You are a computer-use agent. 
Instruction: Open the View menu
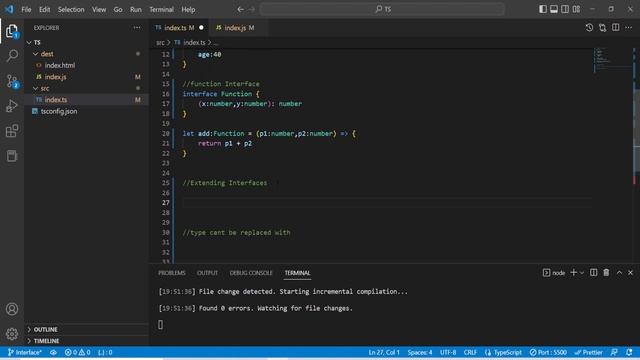(x=99, y=9)
